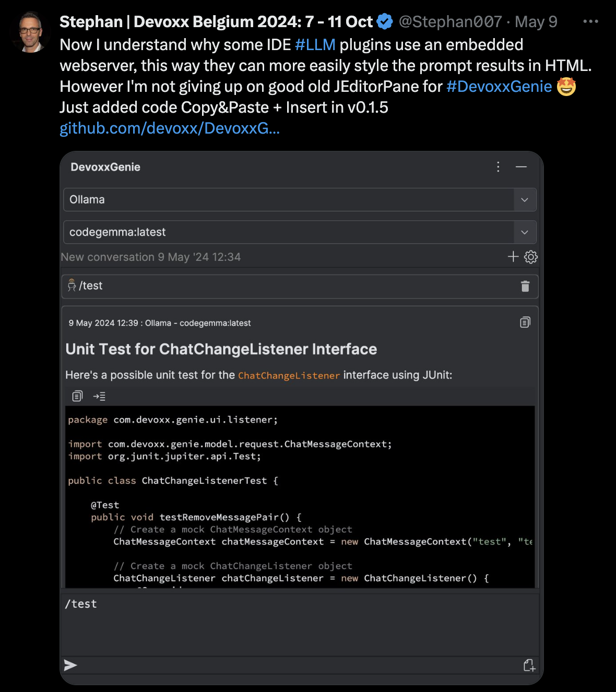Delete the /test prompt using the trash icon
This screenshot has height=692, width=616.
pos(525,286)
